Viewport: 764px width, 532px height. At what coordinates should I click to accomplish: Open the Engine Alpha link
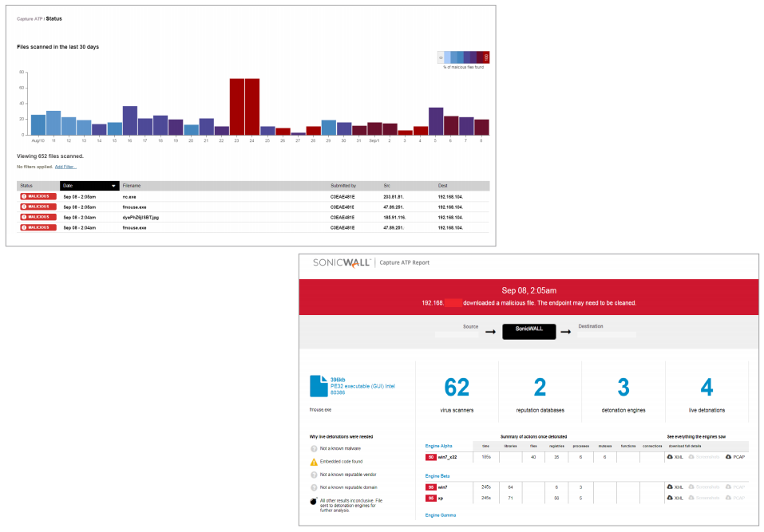click(438, 446)
